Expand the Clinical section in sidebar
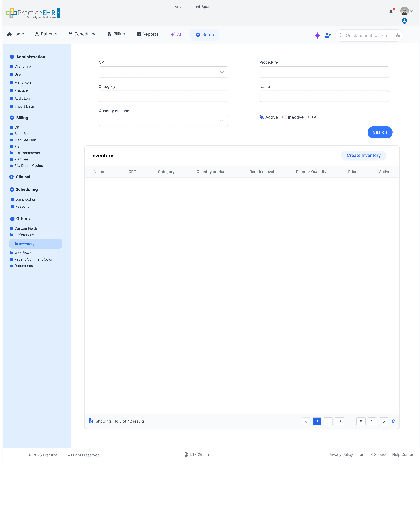This screenshot has height=516, width=420. point(12,177)
